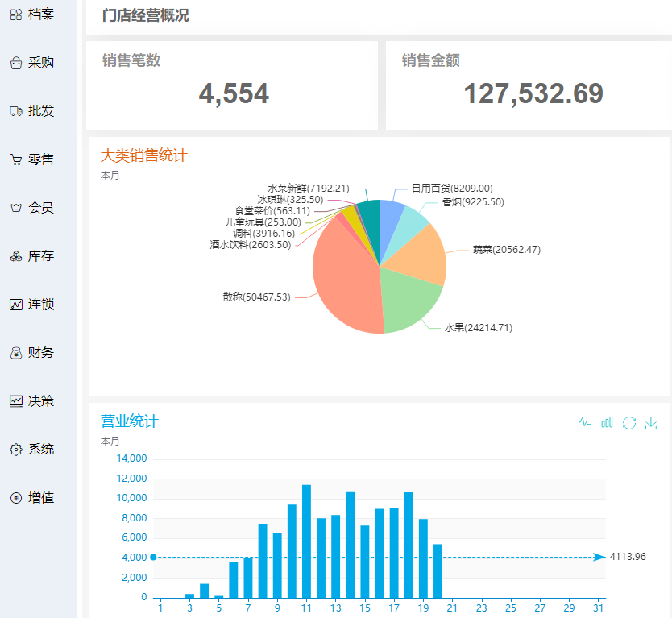
Task: Click the tallest bar for day 11
Action: [x=306, y=540]
